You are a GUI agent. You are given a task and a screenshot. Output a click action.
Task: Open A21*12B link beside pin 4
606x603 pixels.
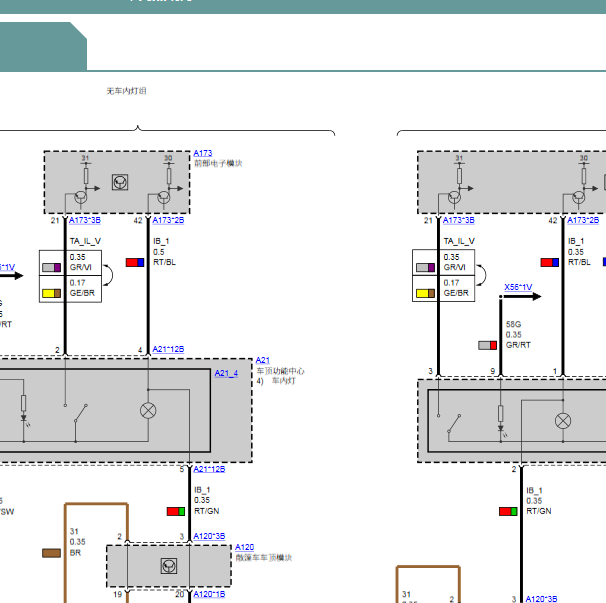click(x=168, y=349)
